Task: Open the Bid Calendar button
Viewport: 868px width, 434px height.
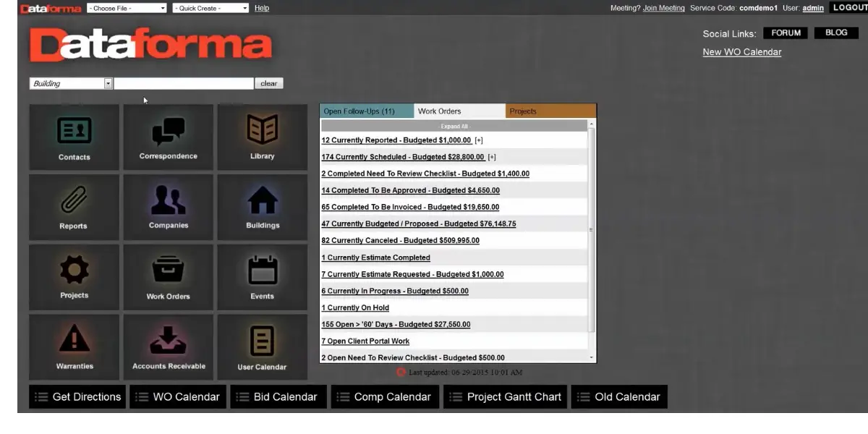Action: tap(278, 396)
